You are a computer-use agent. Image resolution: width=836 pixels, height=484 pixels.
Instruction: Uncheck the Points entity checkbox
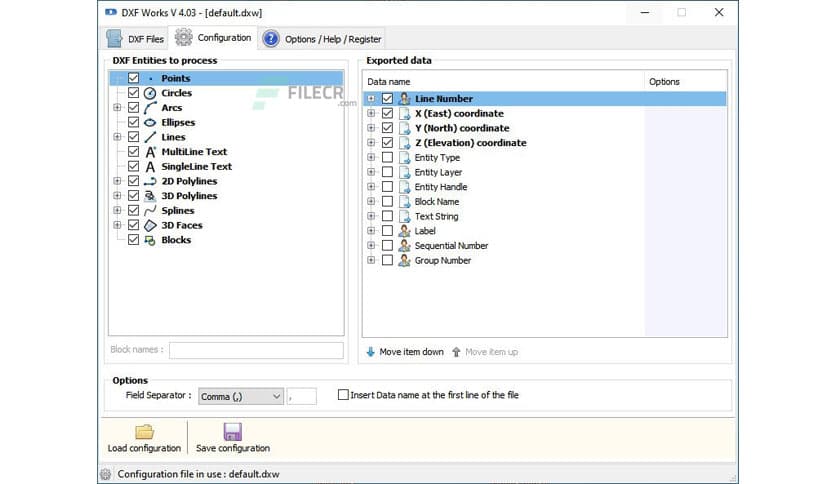click(133, 78)
